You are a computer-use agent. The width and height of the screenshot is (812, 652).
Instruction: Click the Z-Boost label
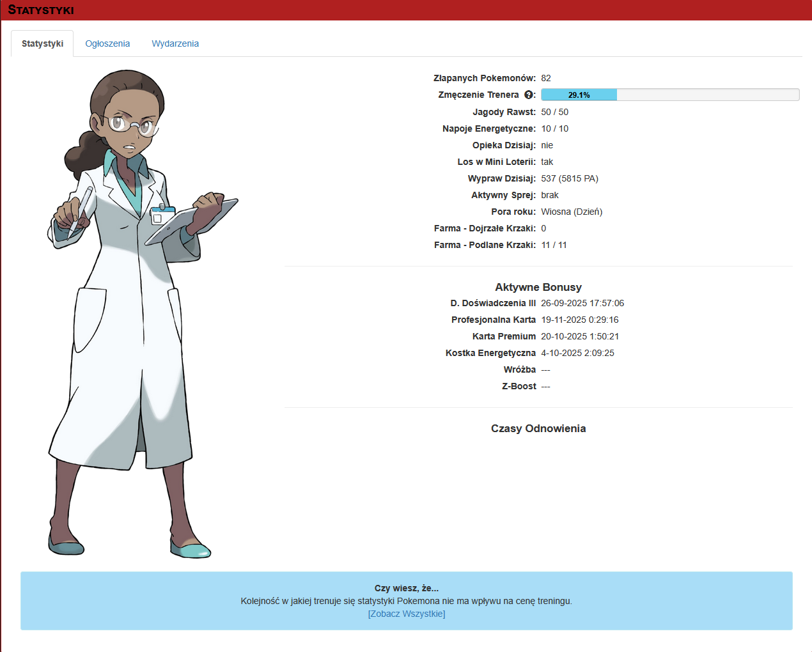pyautogui.click(x=519, y=386)
